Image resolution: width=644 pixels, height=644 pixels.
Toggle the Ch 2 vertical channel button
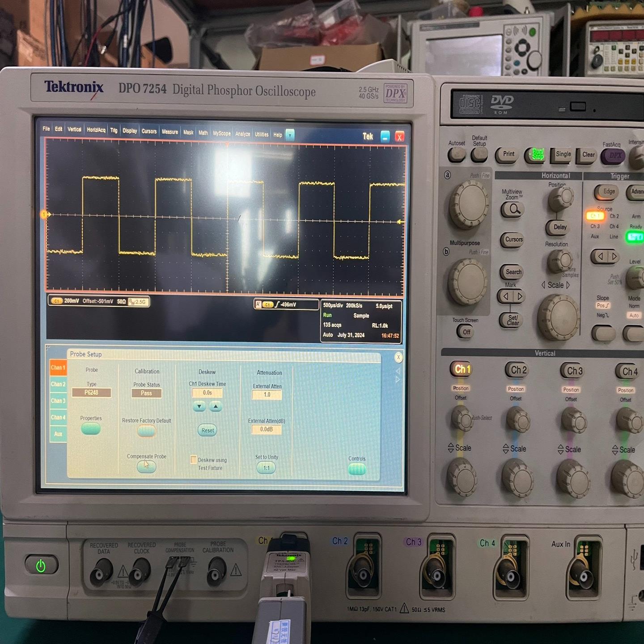(517, 370)
